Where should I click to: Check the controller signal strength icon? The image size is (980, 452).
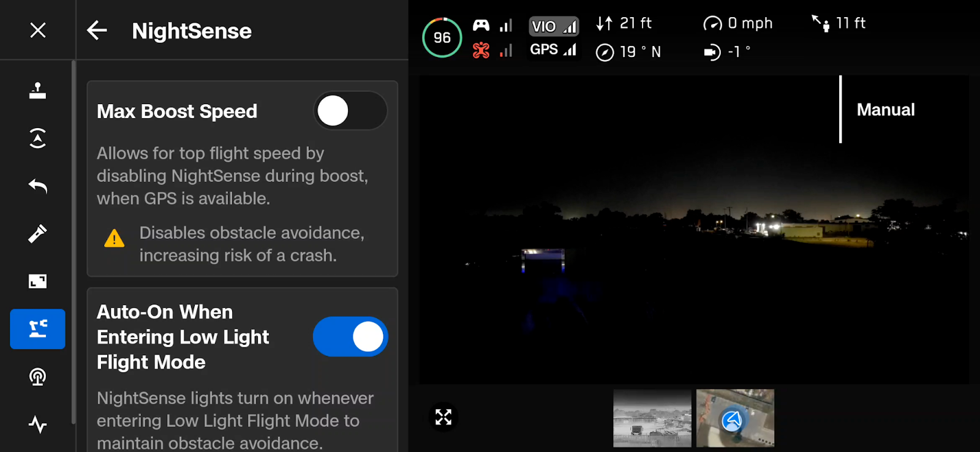click(x=492, y=25)
